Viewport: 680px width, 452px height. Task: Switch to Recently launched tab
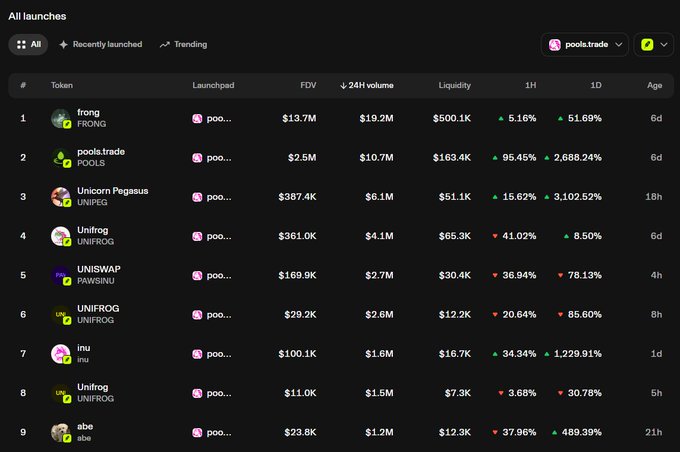click(x=101, y=44)
